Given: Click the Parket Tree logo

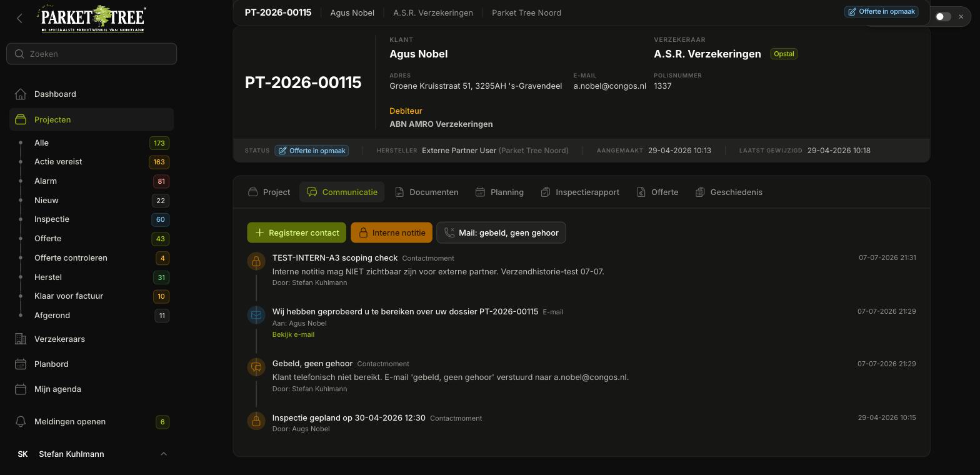Looking at the screenshot, I should [92, 19].
